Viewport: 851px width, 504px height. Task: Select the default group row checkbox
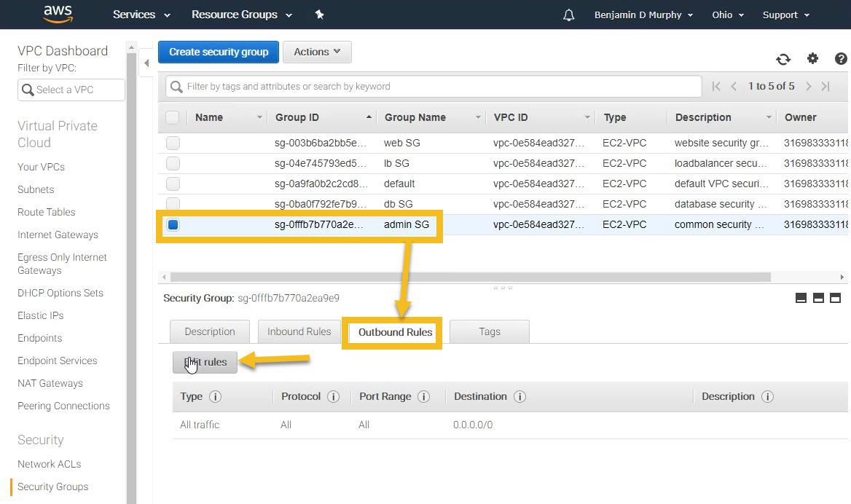(173, 184)
